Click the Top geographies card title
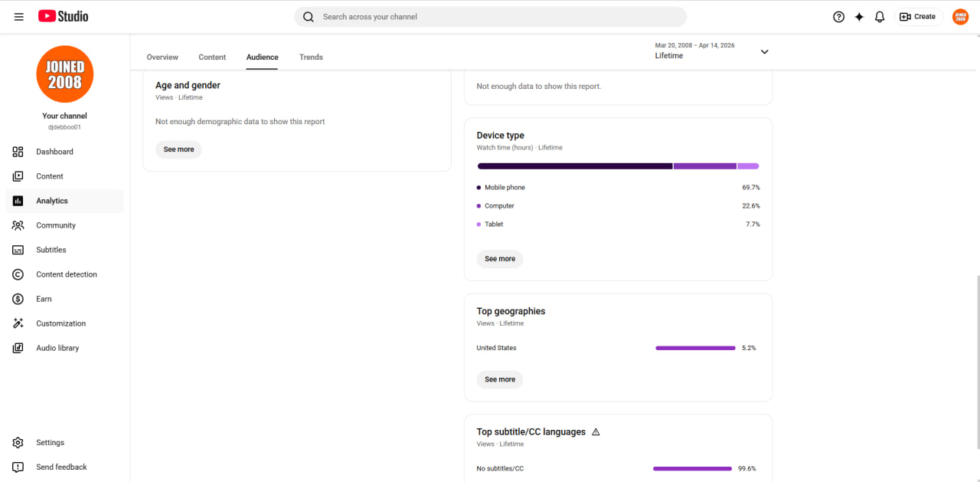 511,311
